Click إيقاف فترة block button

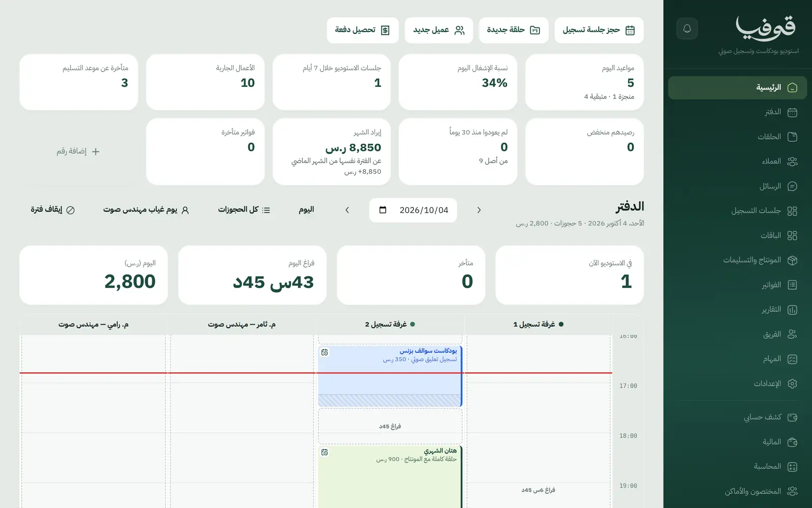point(53,210)
